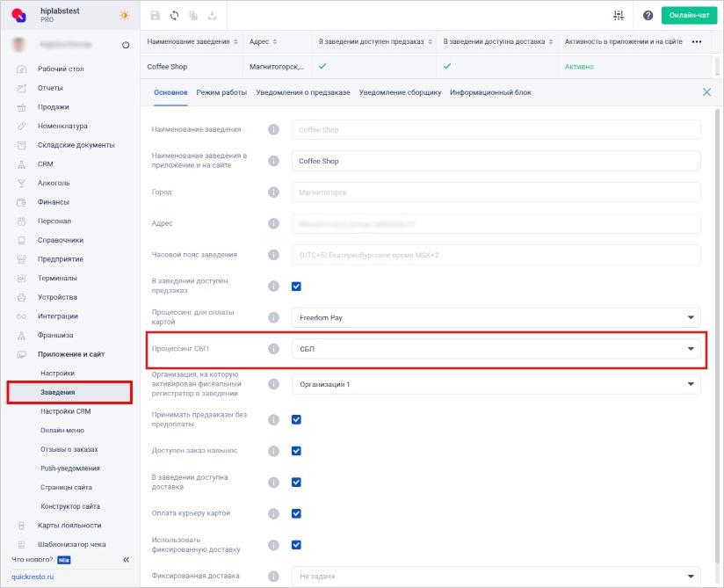Open the Организация 1 dropdown

pos(496,384)
